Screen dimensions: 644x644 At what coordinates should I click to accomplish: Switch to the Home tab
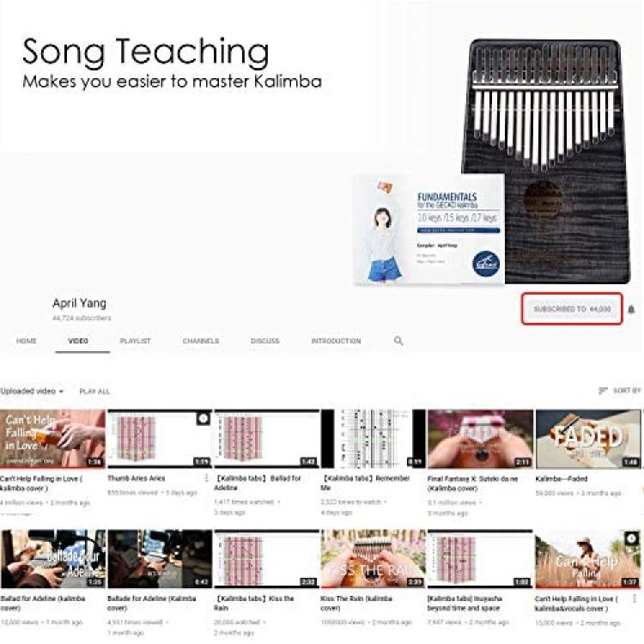[27, 341]
